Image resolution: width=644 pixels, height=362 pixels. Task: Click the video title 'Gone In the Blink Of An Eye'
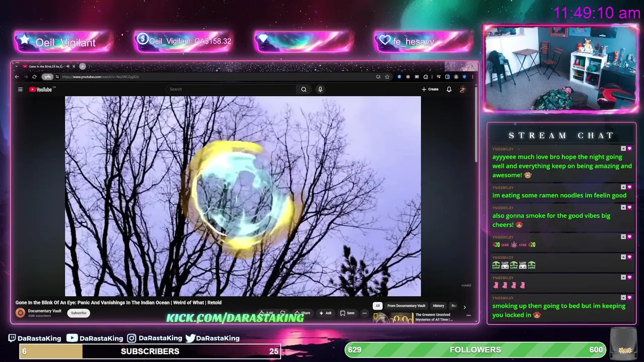[x=118, y=303]
